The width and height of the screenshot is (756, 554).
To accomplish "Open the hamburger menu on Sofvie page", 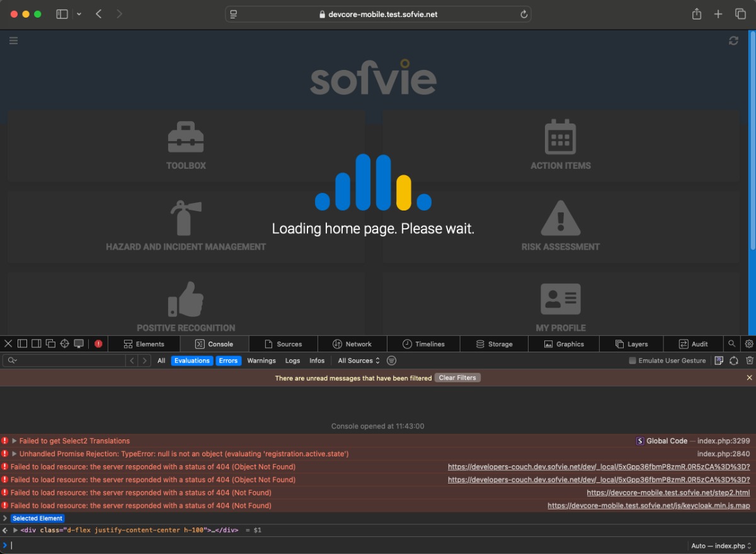I will click(x=13, y=40).
